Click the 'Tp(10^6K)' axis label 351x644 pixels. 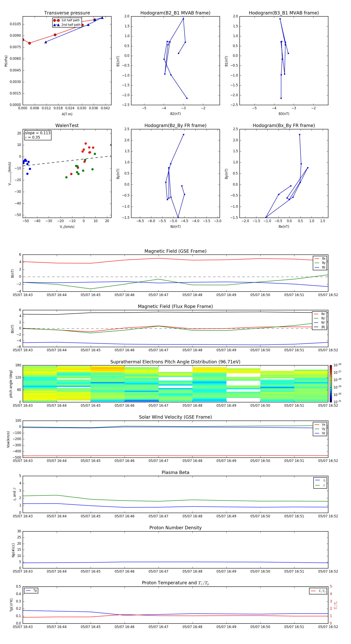point(11,605)
